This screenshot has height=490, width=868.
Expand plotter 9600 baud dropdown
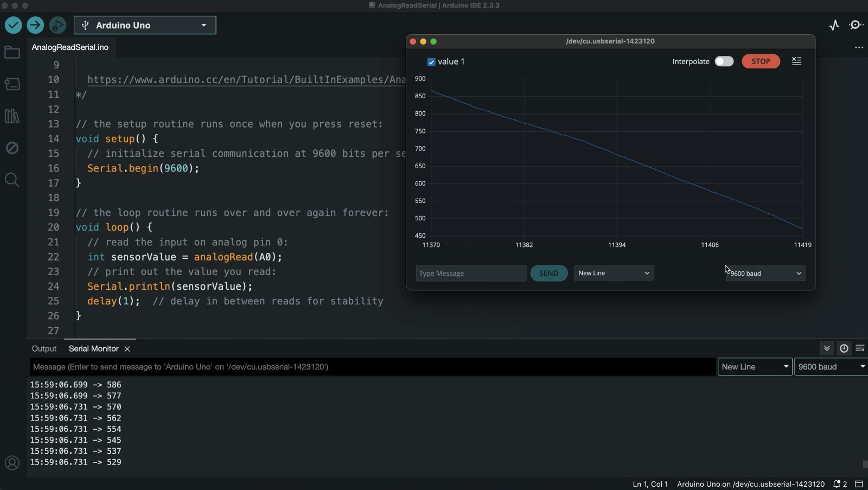pyautogui.click(x=765, y=273)
